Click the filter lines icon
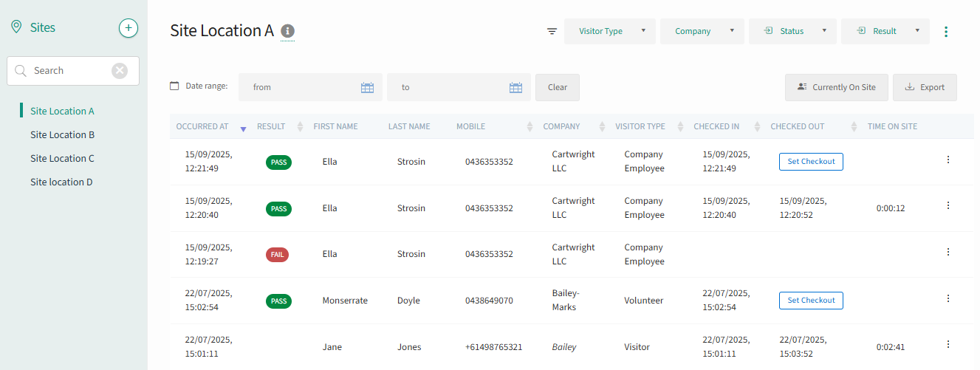 tap(552, 32)
